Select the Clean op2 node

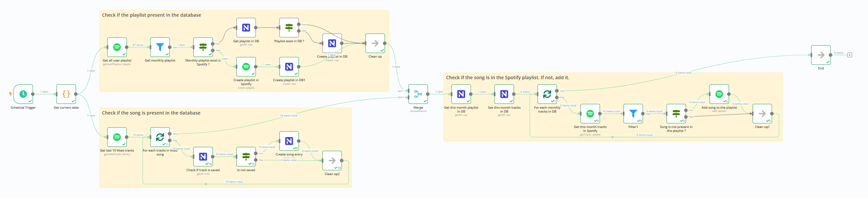(x=332, y=161)
